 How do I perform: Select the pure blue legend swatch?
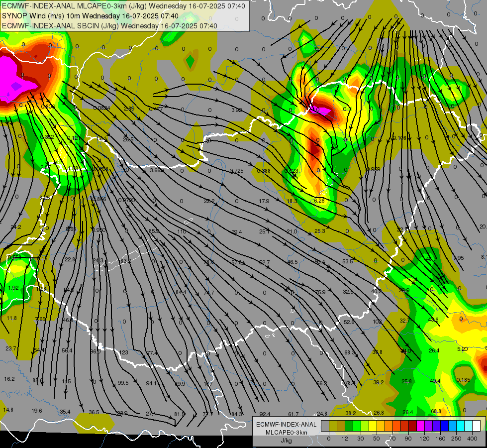[x=444, y=426]
